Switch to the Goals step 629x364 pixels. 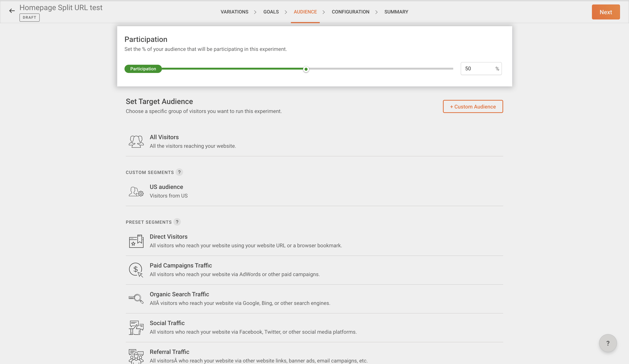click(271, 12)
